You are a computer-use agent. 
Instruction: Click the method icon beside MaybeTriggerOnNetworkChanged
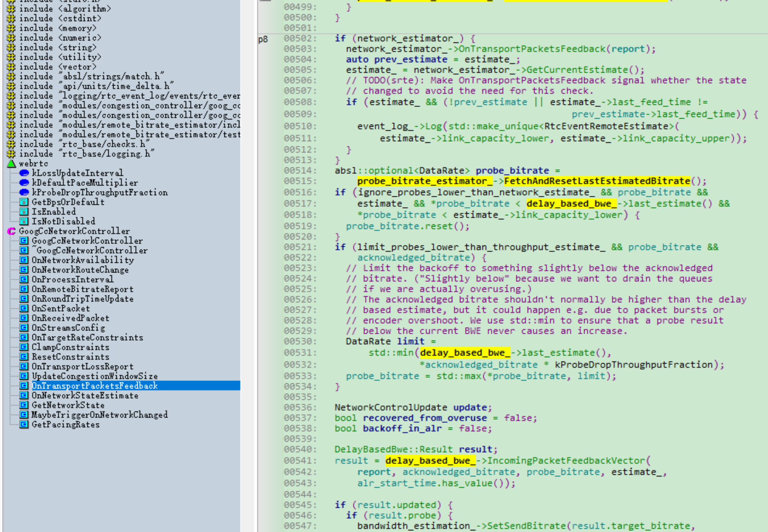(23, 415)
